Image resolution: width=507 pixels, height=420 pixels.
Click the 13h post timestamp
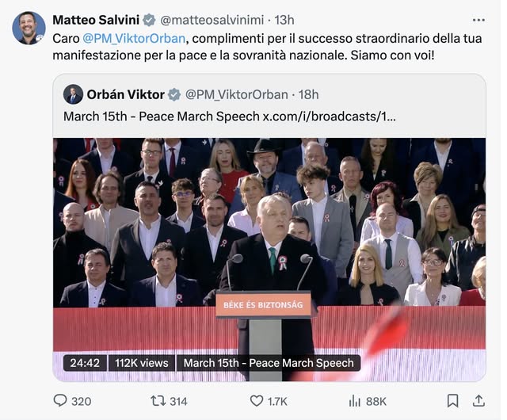point(284,20)
